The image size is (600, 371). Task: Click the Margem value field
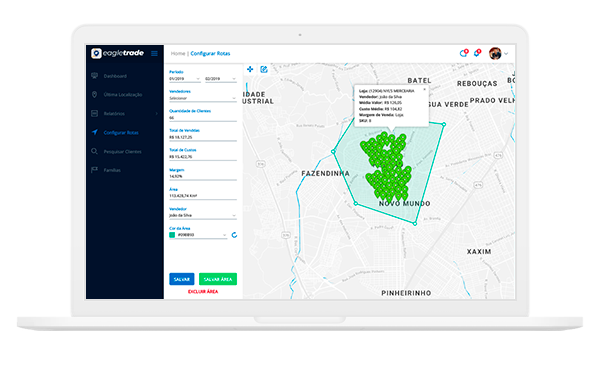click(203, 176)
